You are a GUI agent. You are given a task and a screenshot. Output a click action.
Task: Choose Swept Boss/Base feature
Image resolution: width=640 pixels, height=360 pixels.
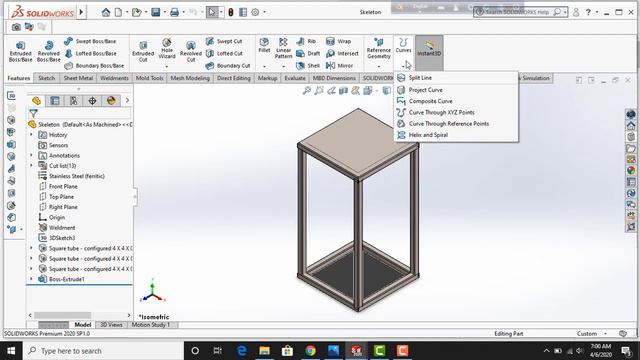[x=90, y=41]
